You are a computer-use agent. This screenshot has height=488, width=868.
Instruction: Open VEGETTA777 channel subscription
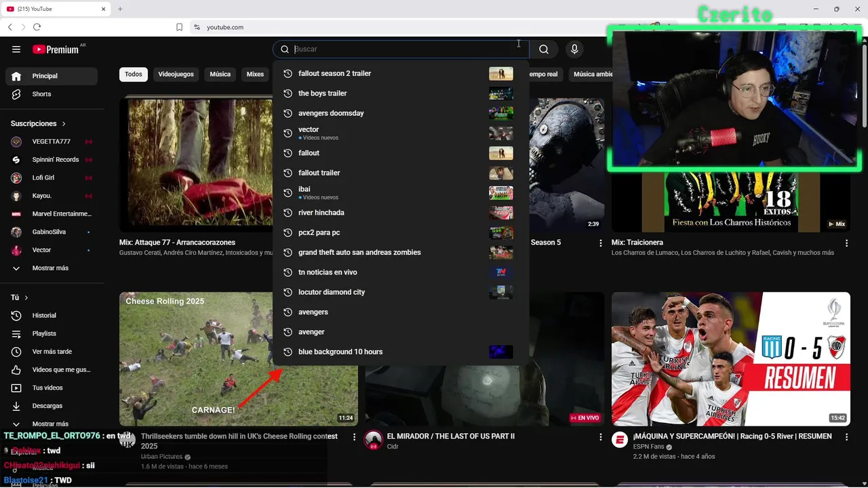[x=52, y=142]
